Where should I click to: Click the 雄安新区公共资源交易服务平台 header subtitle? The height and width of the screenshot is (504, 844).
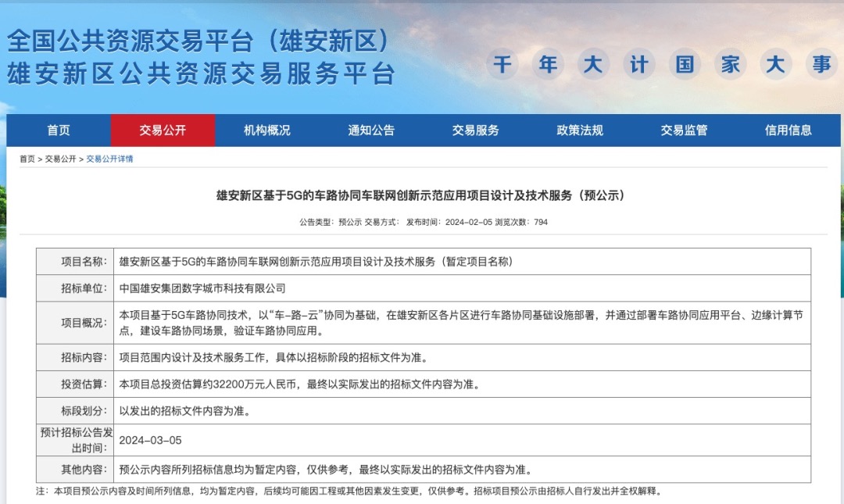tap(200, 73)
